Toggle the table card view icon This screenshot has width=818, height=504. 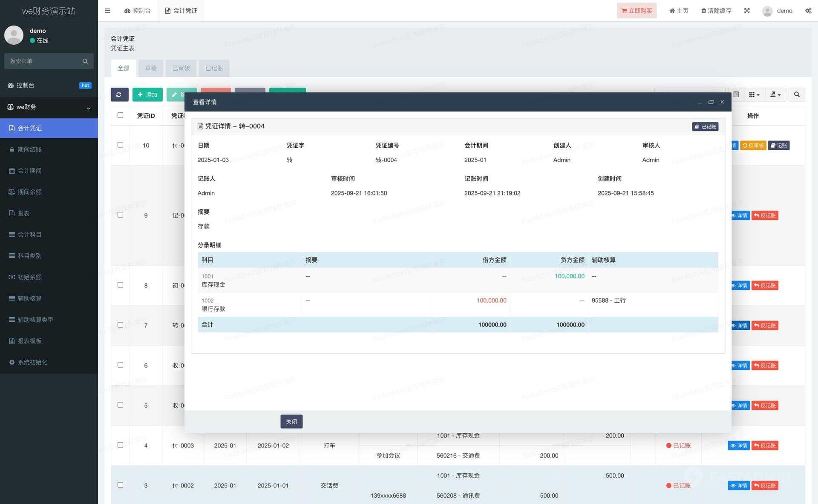click(x=736, y=94)
